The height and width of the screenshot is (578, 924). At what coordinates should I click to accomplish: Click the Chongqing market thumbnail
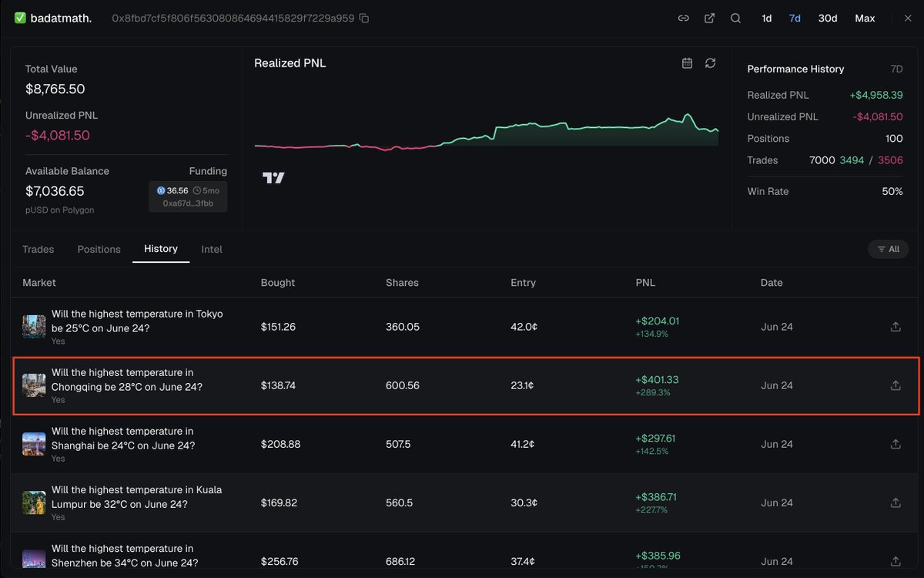pos(34,385)
